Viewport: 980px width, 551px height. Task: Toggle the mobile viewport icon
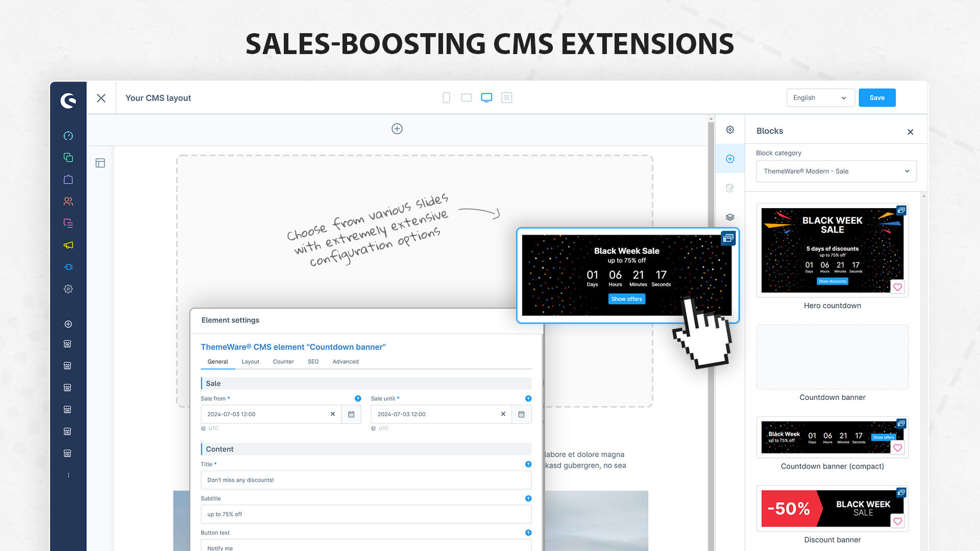coord(446,97)
